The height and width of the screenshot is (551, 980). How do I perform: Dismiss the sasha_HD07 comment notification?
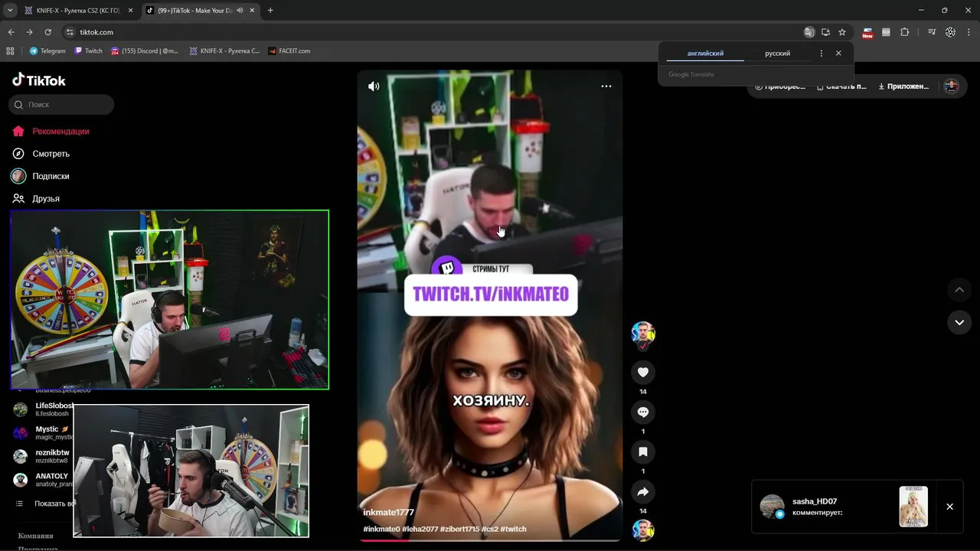point(949,507)
